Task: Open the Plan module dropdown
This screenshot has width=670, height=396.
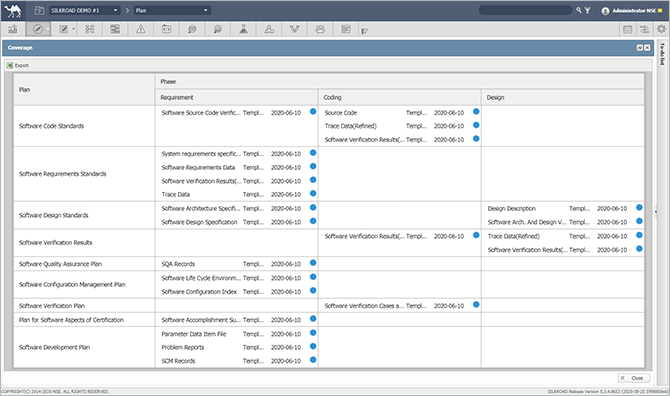Action: tap(172, 10)
